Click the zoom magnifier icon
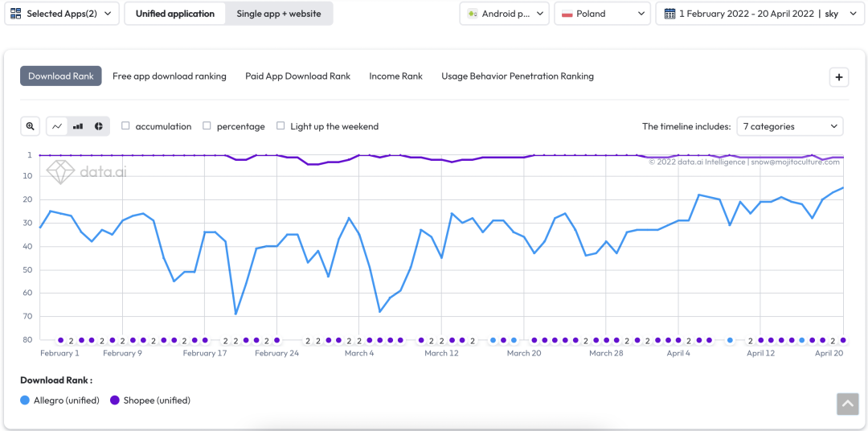 point(31,126)
